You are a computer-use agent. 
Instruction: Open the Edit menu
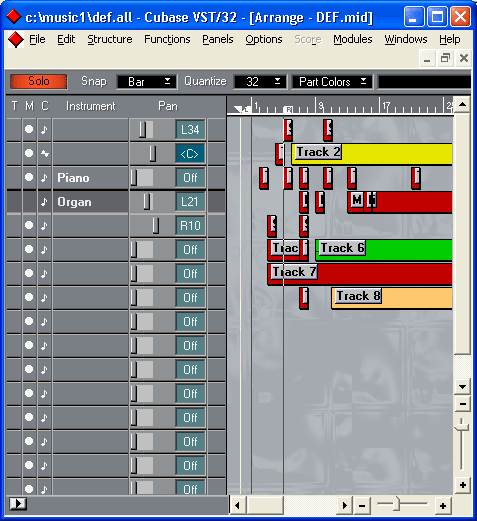[66, 39]
